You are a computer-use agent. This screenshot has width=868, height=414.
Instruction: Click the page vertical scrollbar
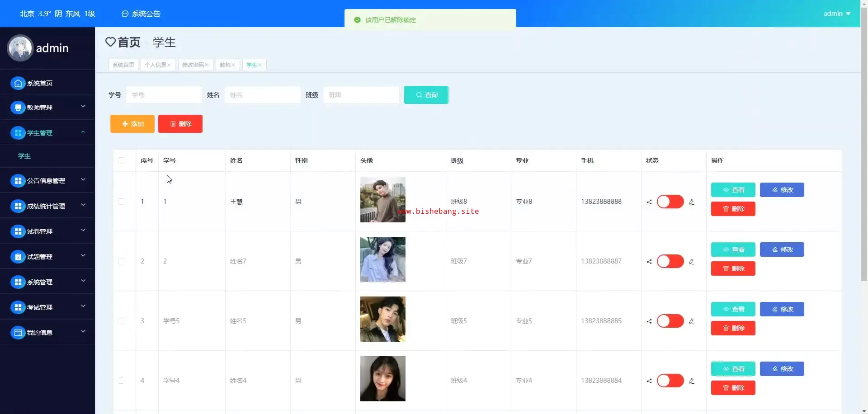click(864, 181)
